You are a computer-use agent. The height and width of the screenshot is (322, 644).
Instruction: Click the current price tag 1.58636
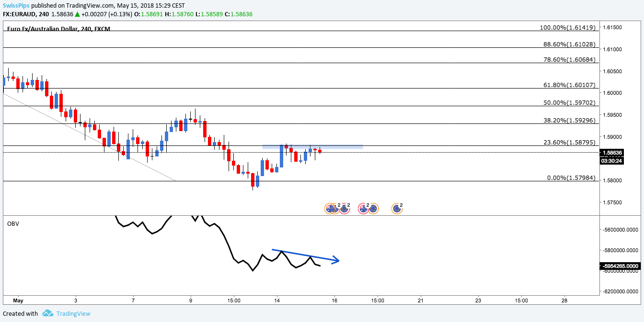pos(612,153)
